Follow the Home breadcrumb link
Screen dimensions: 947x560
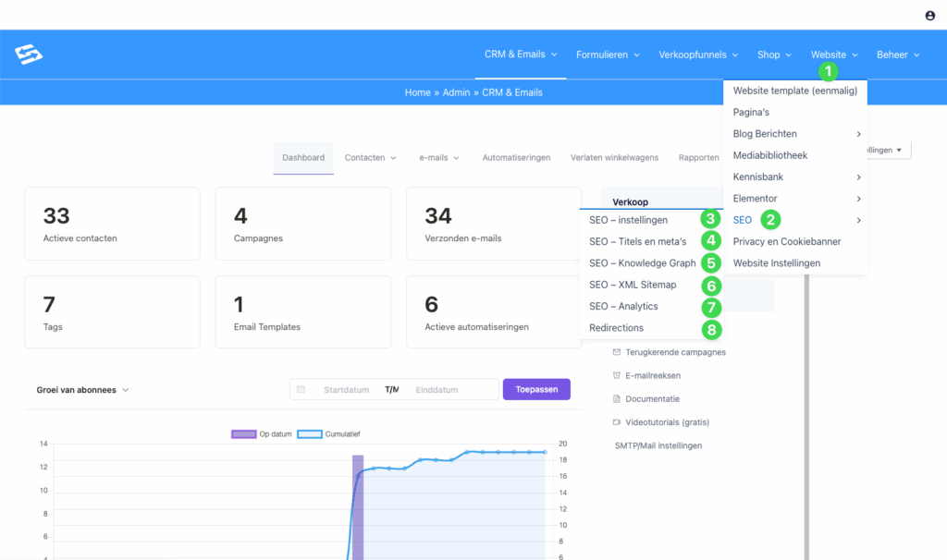(x=418, y=92)
